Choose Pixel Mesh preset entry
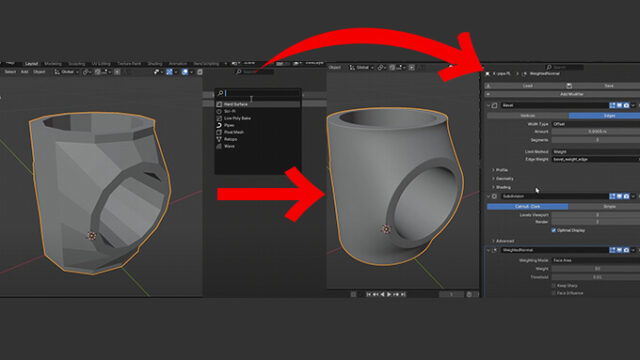Screen dimensions: 640x360 click(x=258, y=132)
